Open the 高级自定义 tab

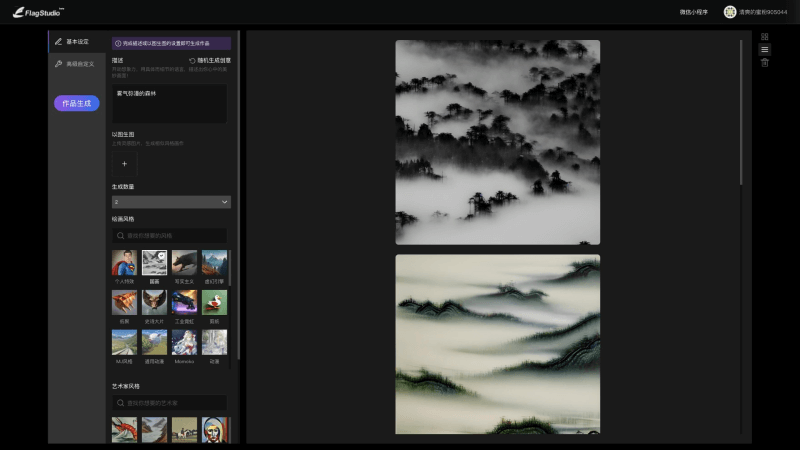[73, 64]
